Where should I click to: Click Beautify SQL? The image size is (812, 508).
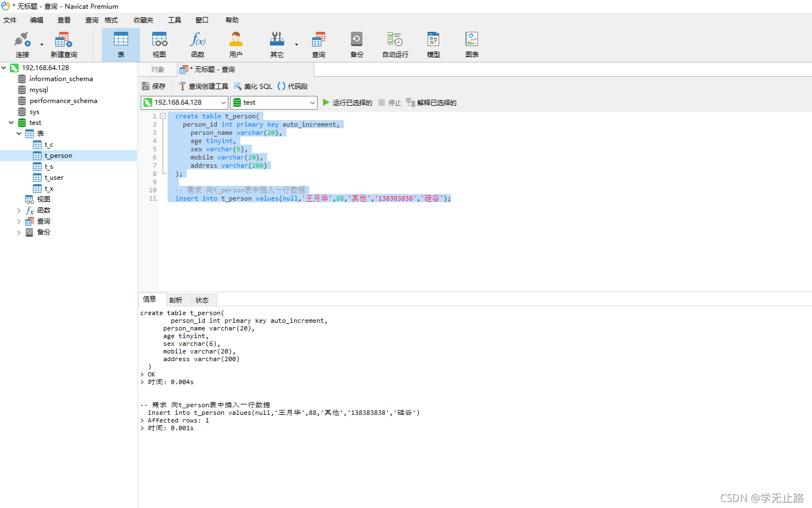click(253, 86)
